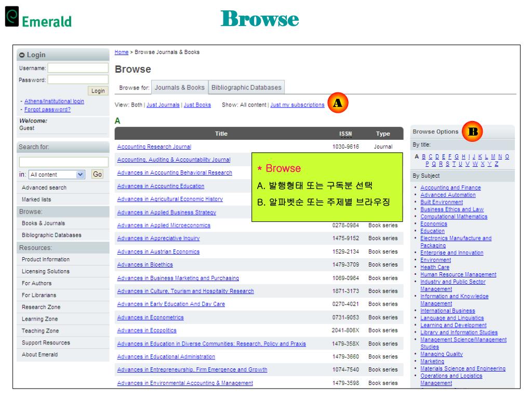
Task: Select Books & Journals under Browse
Action: [44, 223]
